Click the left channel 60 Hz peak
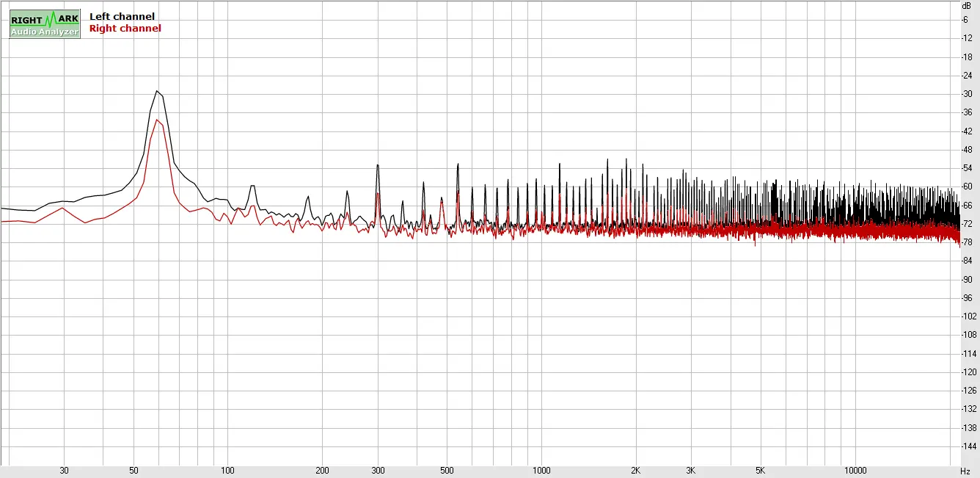The height and width of the screenshot is (478, 980). (x=157, y=92)
